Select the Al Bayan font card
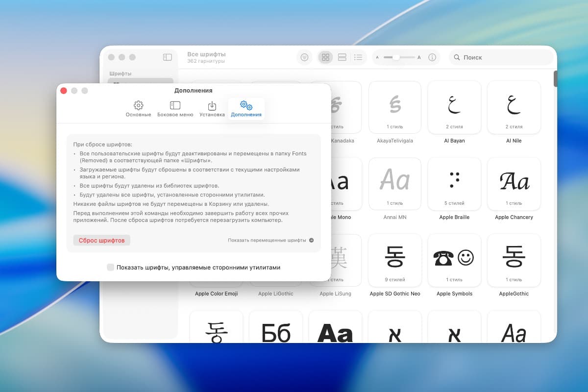588x392 pixels. pos(455,108)
